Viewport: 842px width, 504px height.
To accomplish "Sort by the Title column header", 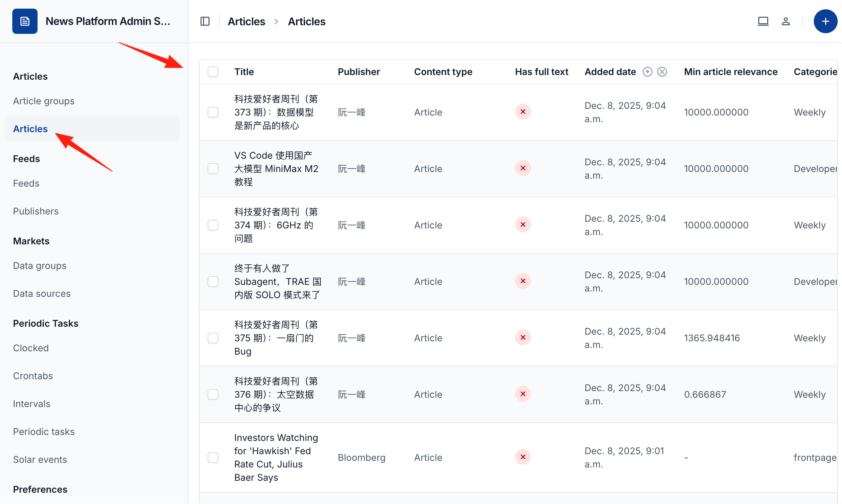I will coord(244,72).
